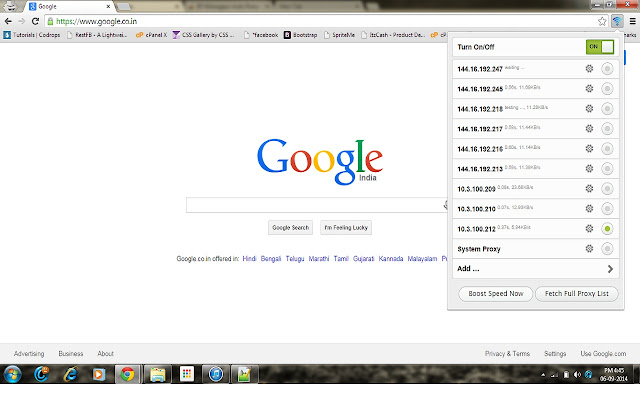640x400 pixels.
Task: Open the Bengali language link
Action: (x=271, y=259)
